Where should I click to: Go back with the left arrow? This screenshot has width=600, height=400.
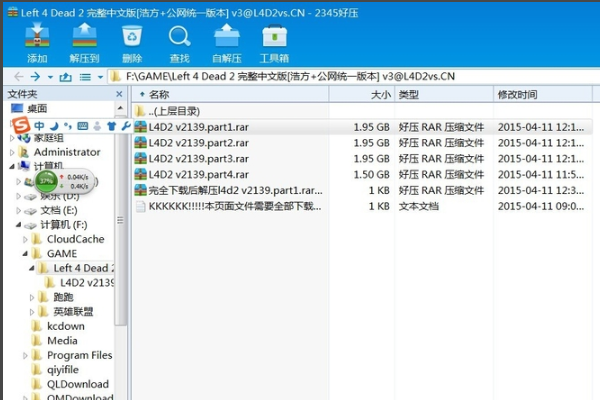(x=18, y=77)
